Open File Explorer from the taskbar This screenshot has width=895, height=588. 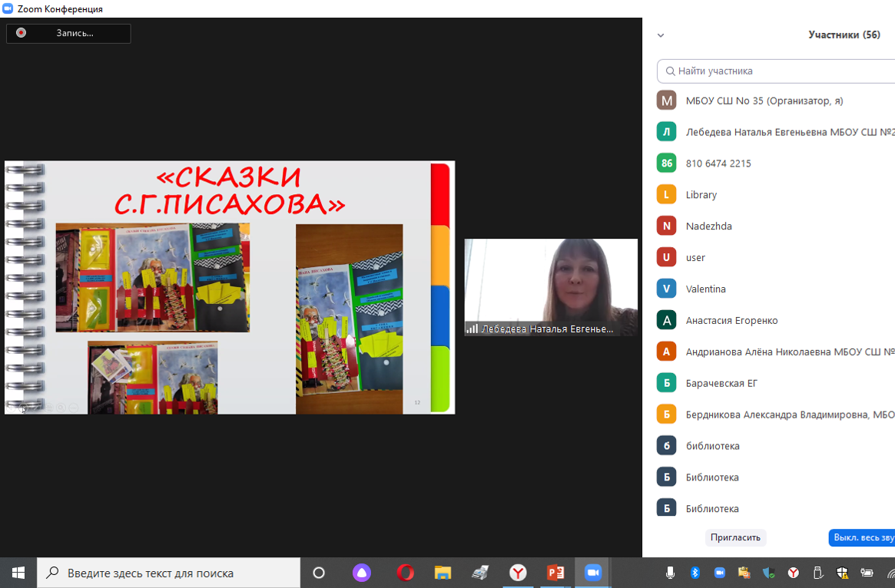click(443, 573)
